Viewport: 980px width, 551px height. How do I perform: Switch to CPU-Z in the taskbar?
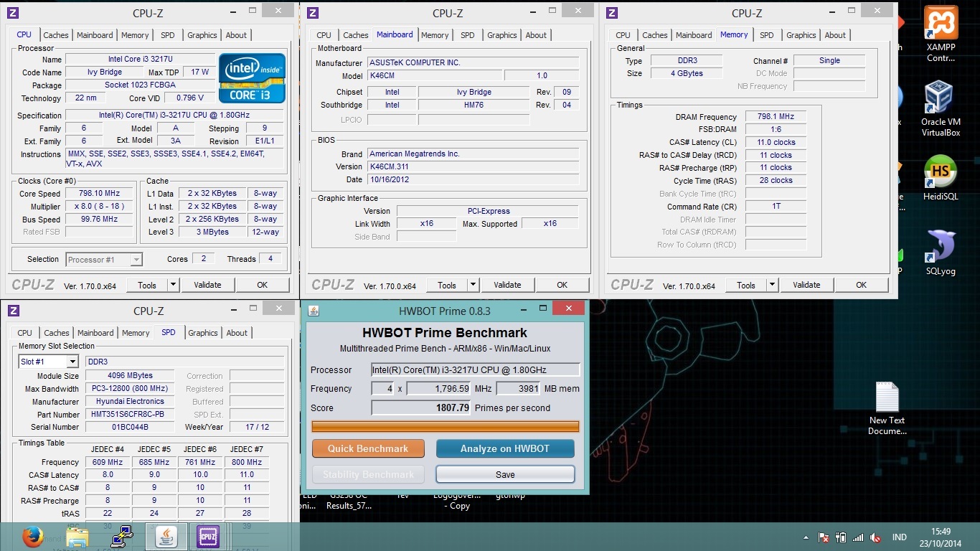[x=208, y=537]
